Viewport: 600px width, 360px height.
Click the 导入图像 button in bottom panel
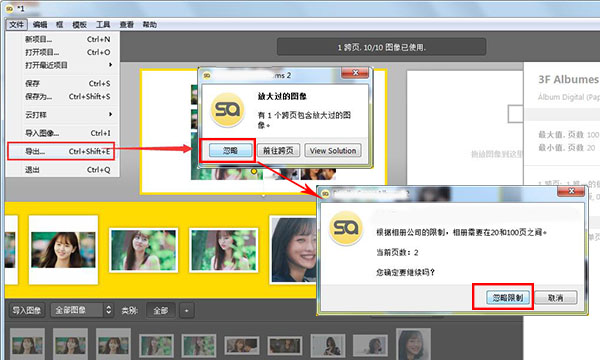click(x=26, y=310)
